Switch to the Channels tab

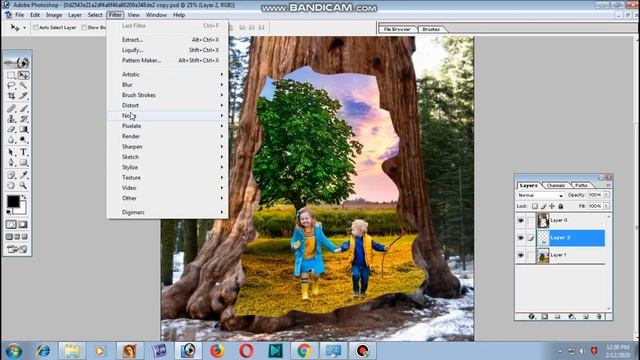pyautogui.click(x=556, y=185)
